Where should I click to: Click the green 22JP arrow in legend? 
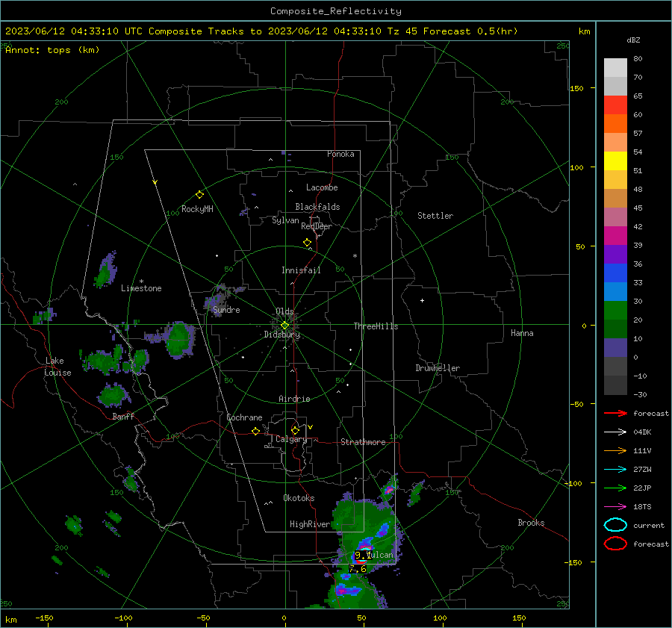click(x=615, y=488)
